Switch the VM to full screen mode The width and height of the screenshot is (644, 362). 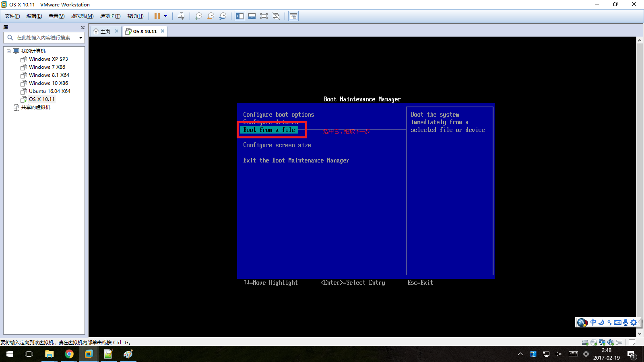pos(264,16)
